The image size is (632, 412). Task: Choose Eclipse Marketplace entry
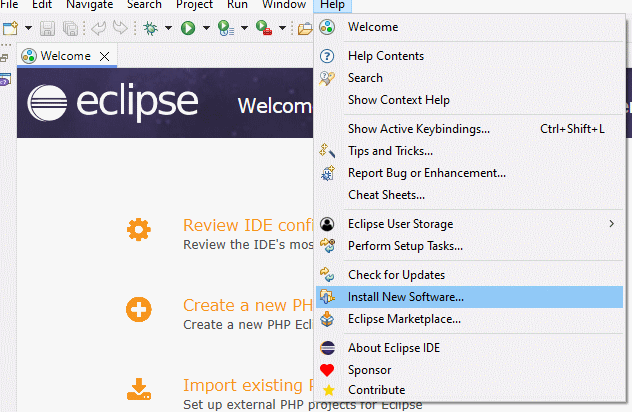pyautogui.click(x=470, y=319)
